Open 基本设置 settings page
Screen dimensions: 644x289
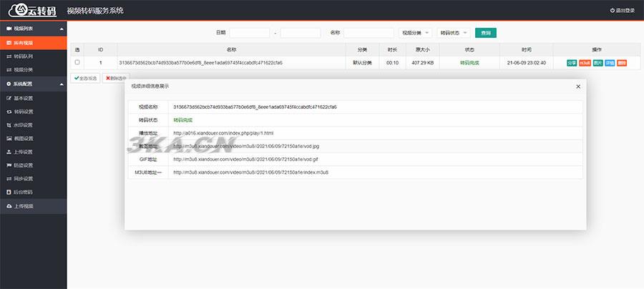point(24,98)
